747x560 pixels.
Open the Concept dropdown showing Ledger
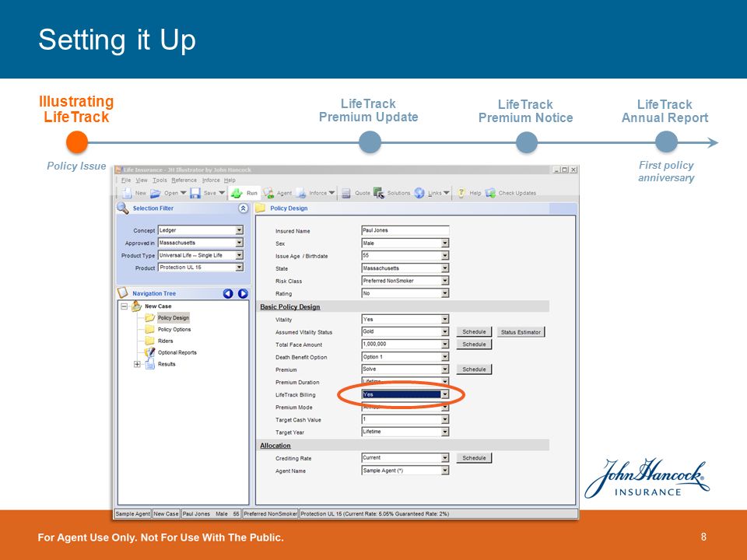[239, 230]
